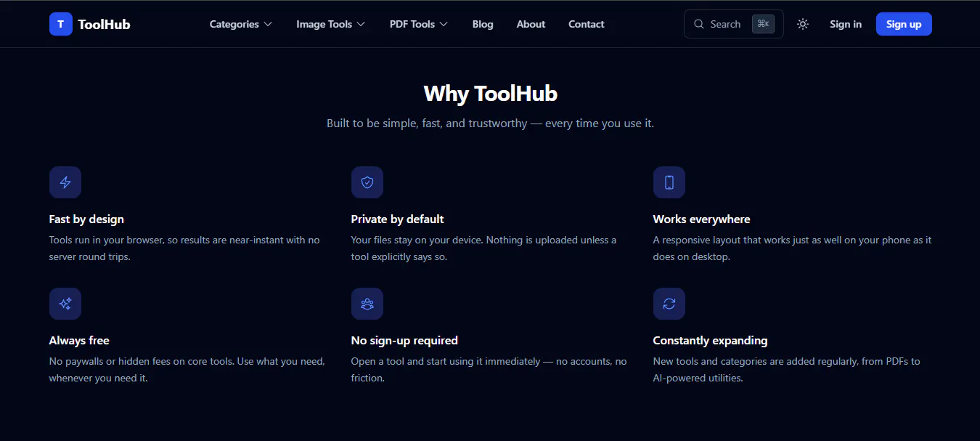Click the refresh Constantly expanding icon
Image resolution: width=980 pixels, height=441 pixels.
[669, 304]
